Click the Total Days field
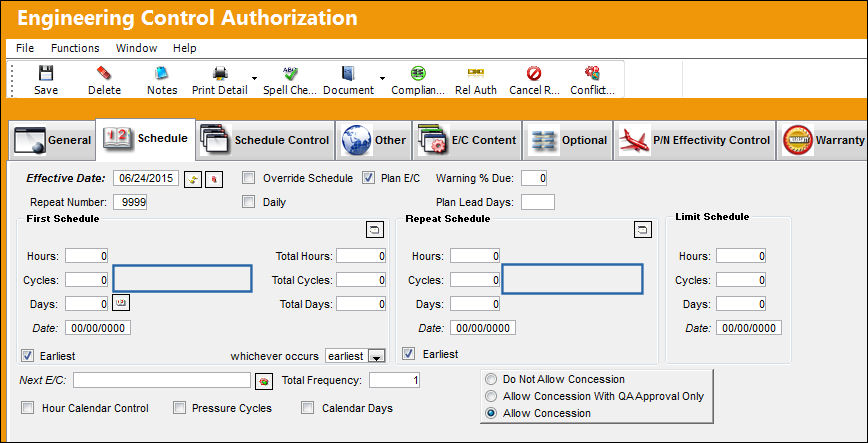This screenshot has width=868, height=443. pos(361,303)
